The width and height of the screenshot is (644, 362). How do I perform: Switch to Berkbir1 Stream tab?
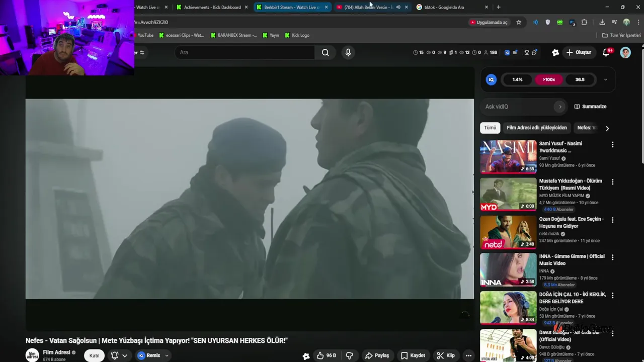(292, 7)
